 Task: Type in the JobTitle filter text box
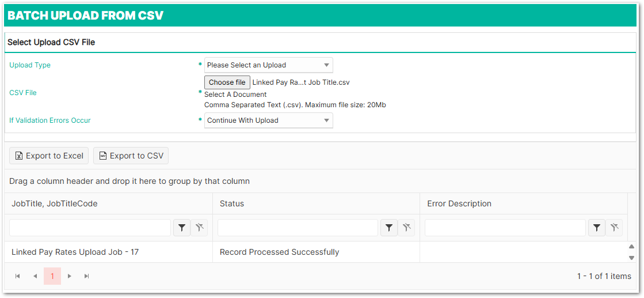(x=90, y=228)
